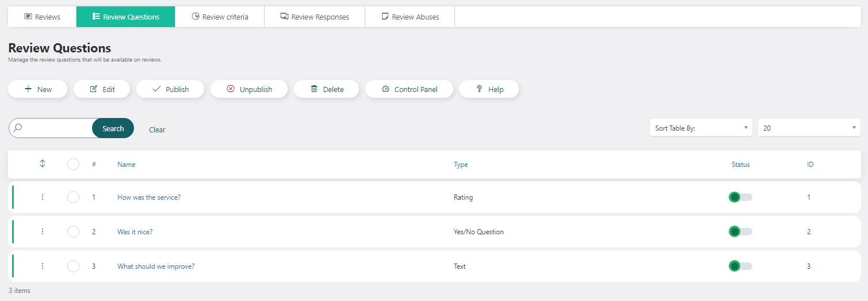The width and height of the screenshot is (868, 301).
Task: Clear the search filter
Action: tap(157, 129)
